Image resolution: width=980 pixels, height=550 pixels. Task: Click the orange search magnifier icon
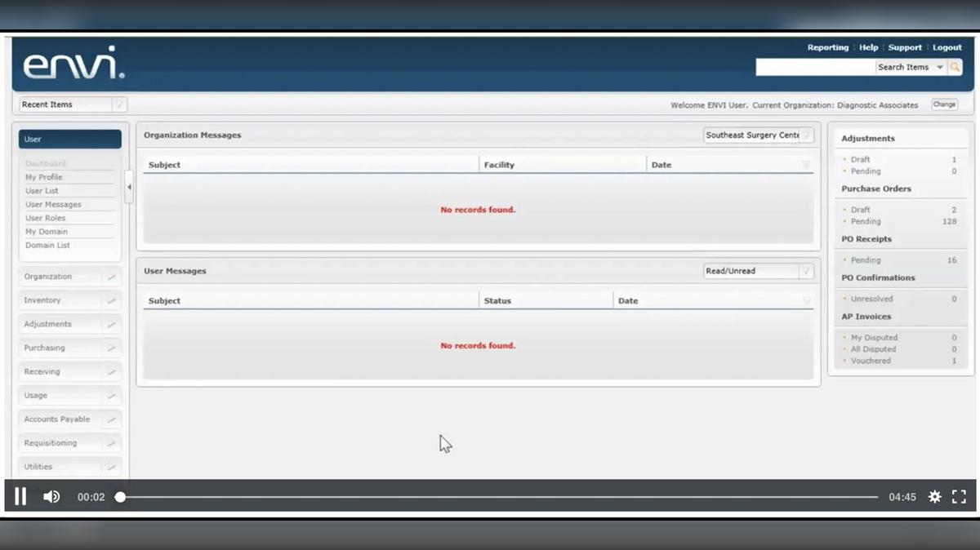tap(955, 67)
